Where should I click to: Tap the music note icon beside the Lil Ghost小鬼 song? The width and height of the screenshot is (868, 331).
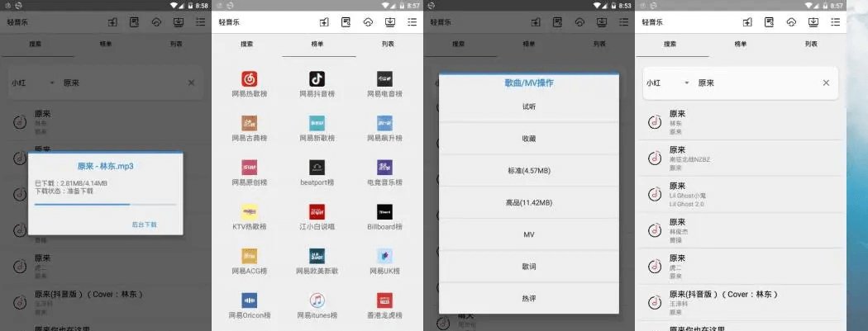(x=655, y=194)
